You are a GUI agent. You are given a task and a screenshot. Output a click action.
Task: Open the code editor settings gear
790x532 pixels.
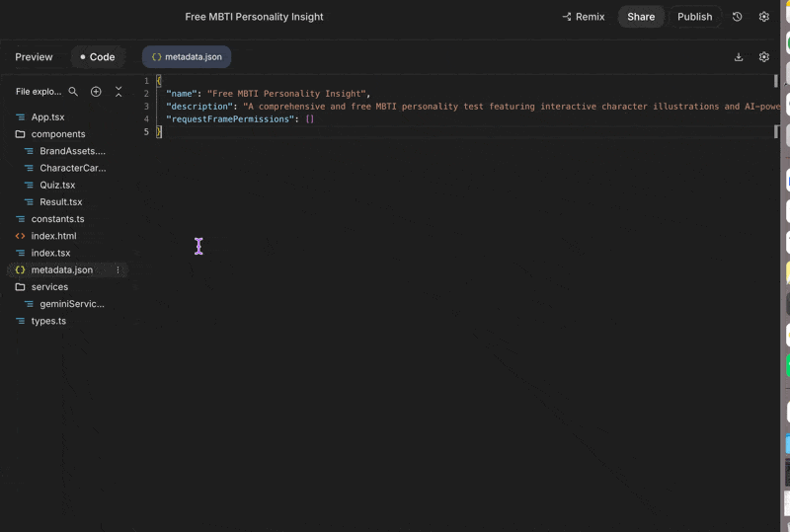coord(763,57)
